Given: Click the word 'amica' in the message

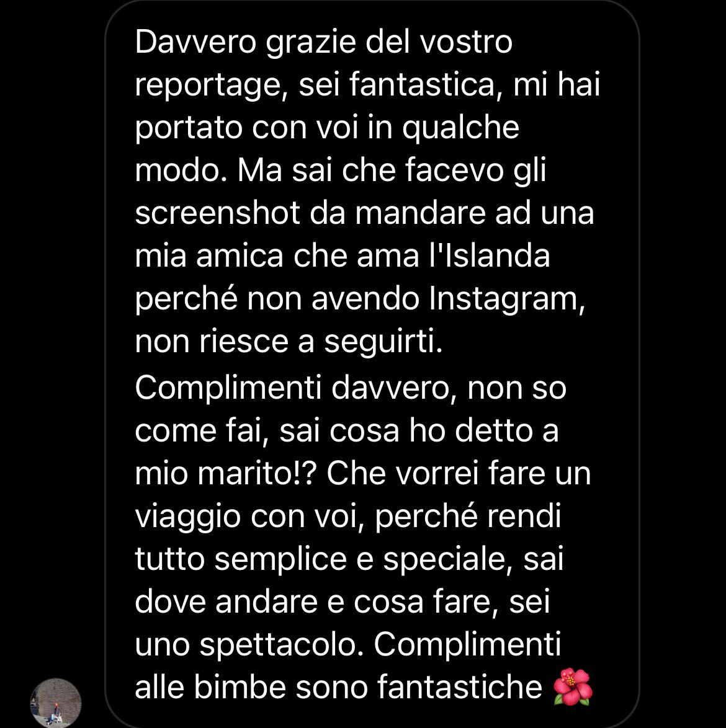Looking at the screenshot, I should tap(240, 255).
